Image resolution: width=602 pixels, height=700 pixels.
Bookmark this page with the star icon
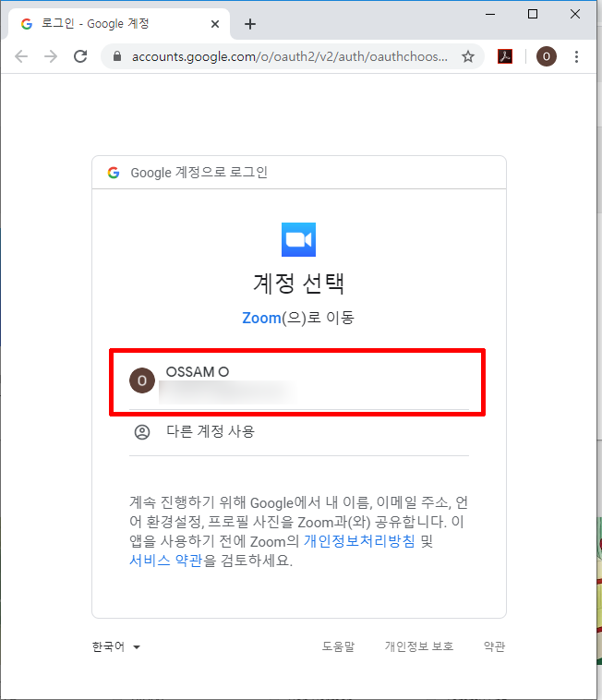[x=468, y=56]
